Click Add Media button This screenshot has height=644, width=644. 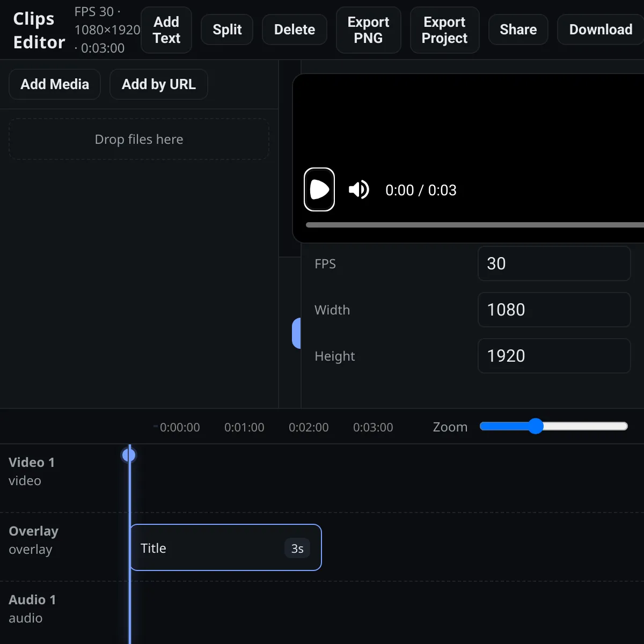(x=55, y=84)
